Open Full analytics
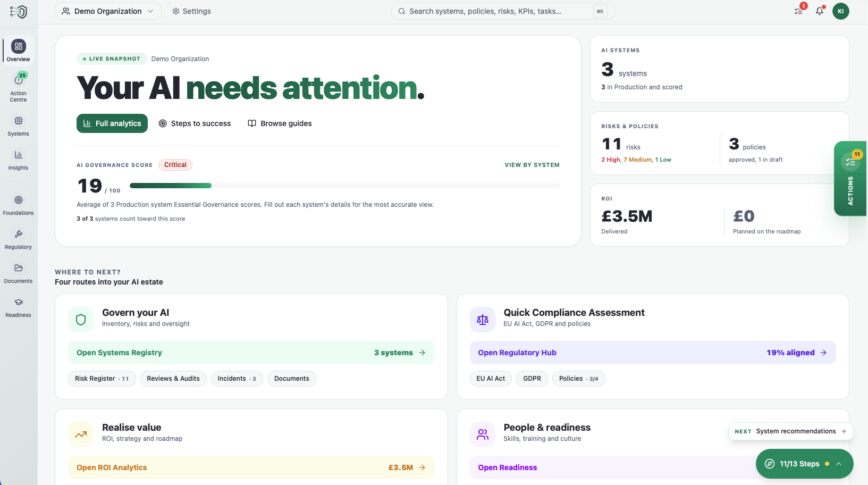868x485 pixels. pyautogui.click(x=112, y=123)
